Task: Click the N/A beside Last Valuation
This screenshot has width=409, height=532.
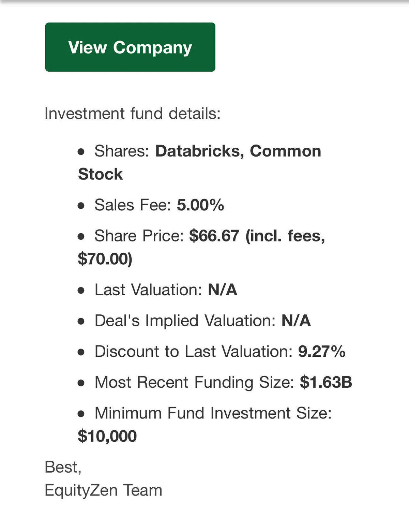Action: click(x=222, y=290)
